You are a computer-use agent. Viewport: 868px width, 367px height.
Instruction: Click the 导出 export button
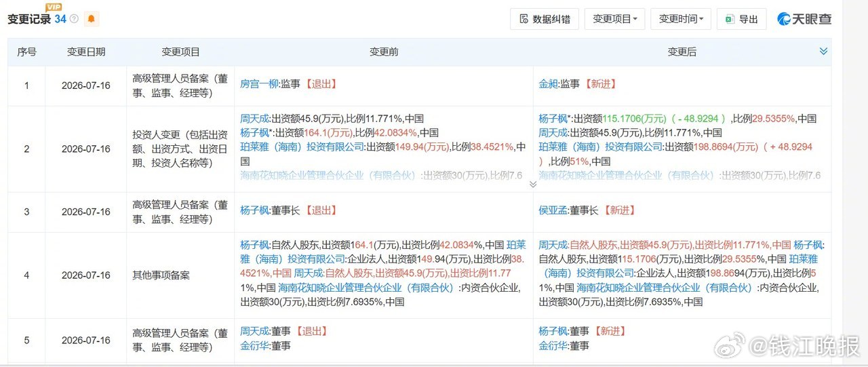click(742, 19)
